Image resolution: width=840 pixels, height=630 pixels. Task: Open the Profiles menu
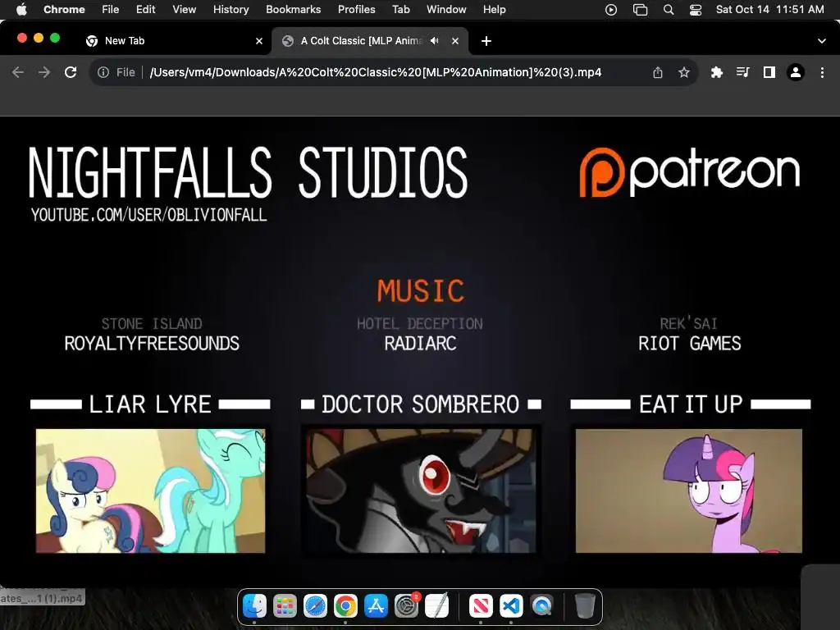click(x=356, y=10)
